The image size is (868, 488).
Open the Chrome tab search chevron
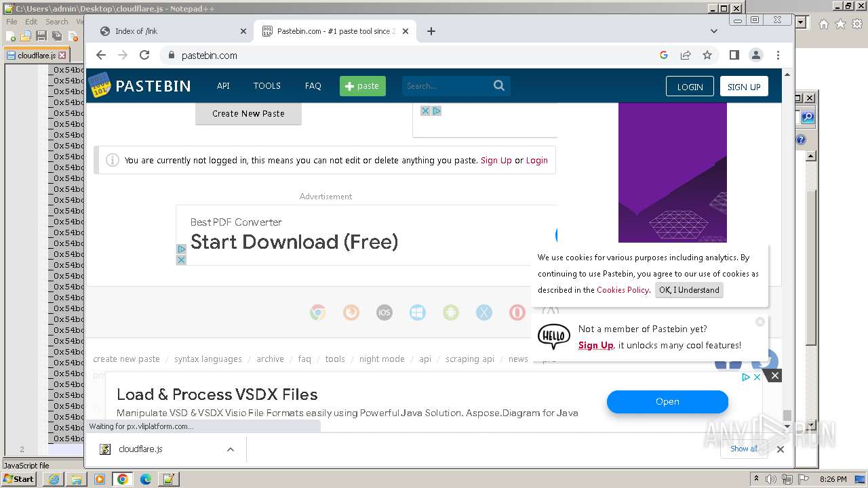coord(713,31)
